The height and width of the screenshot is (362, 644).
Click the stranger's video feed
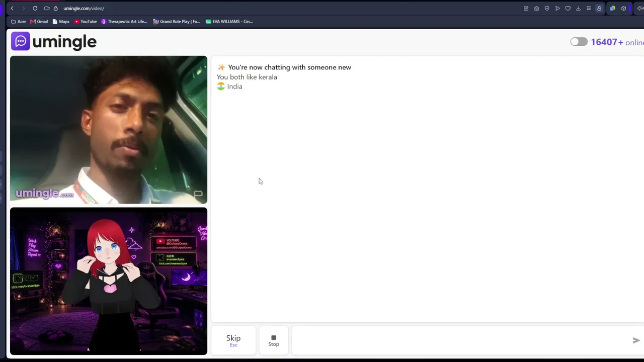[109, 130]
